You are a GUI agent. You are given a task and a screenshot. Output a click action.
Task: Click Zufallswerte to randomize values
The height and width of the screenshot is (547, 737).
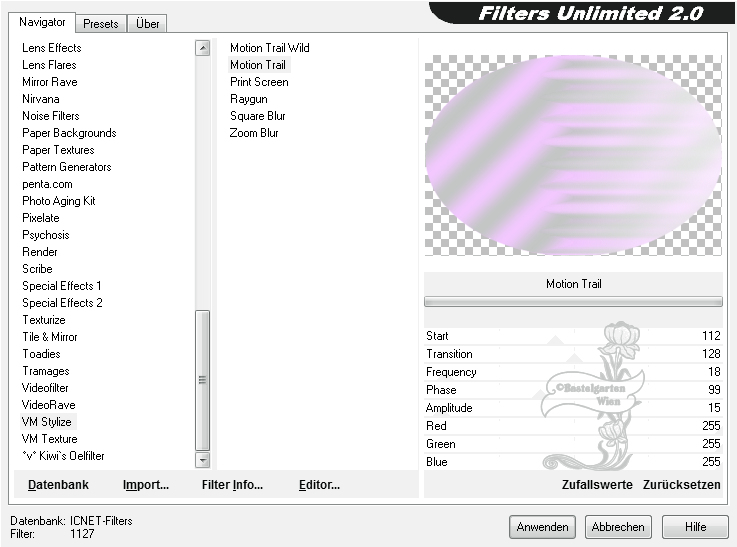pyautogui.click(x=597, y=484)
